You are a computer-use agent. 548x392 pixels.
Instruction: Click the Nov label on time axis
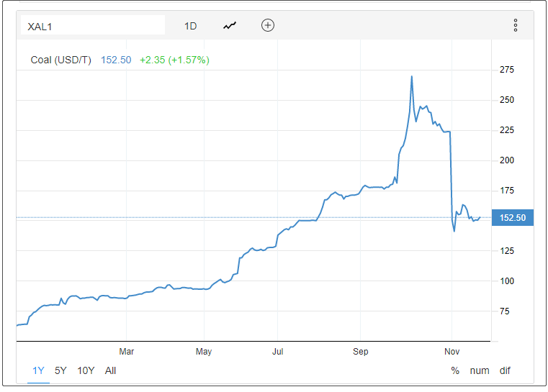452,352
